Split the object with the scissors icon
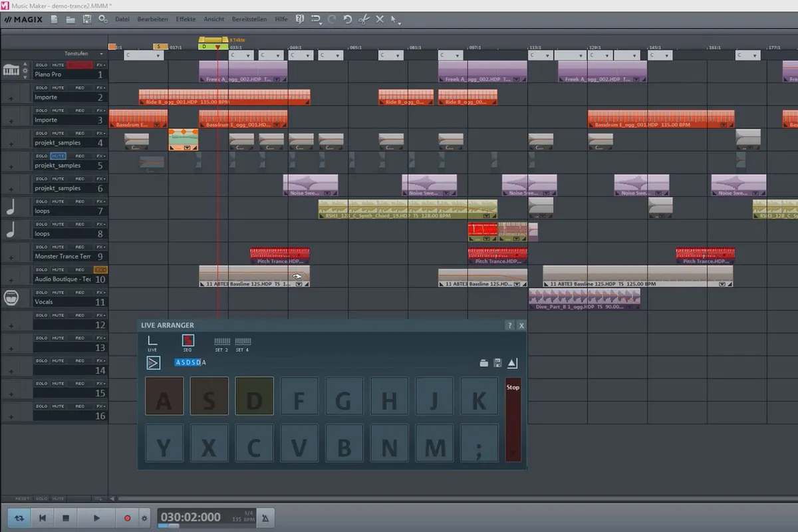The image size is (798, 532). point(364,19)
